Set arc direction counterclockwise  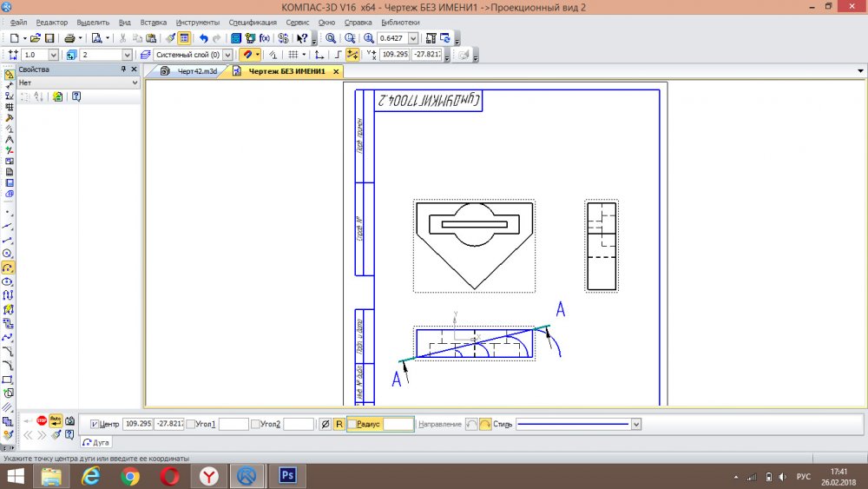[471, 424]
